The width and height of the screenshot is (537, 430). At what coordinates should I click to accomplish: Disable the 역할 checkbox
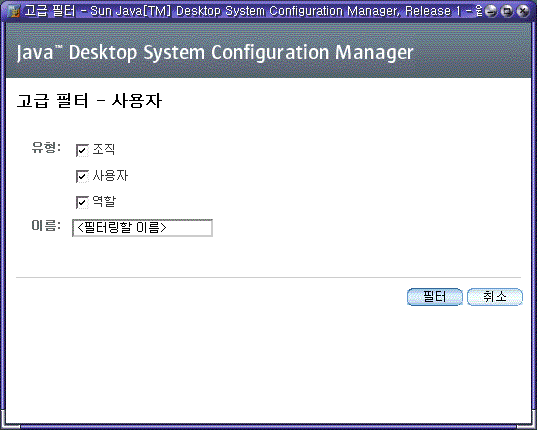(x=82, y=202)
